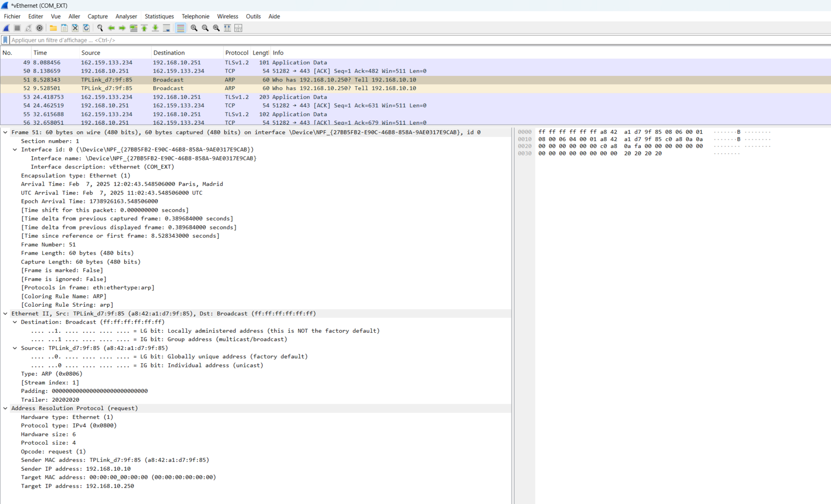Sort packets by Protocol column header
The height and width of the screenshot is (504, 831).
pyautogui.click(x=236, y=53)
